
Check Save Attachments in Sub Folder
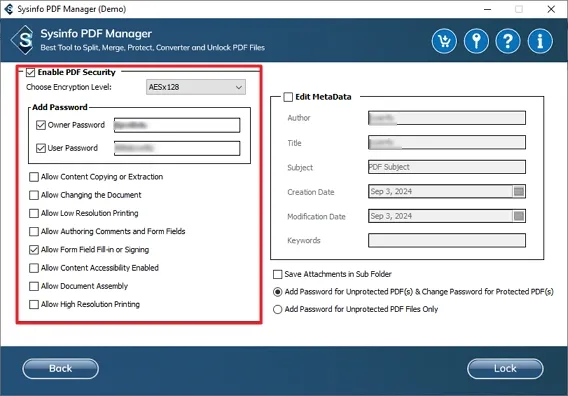(x=277, y=274)
